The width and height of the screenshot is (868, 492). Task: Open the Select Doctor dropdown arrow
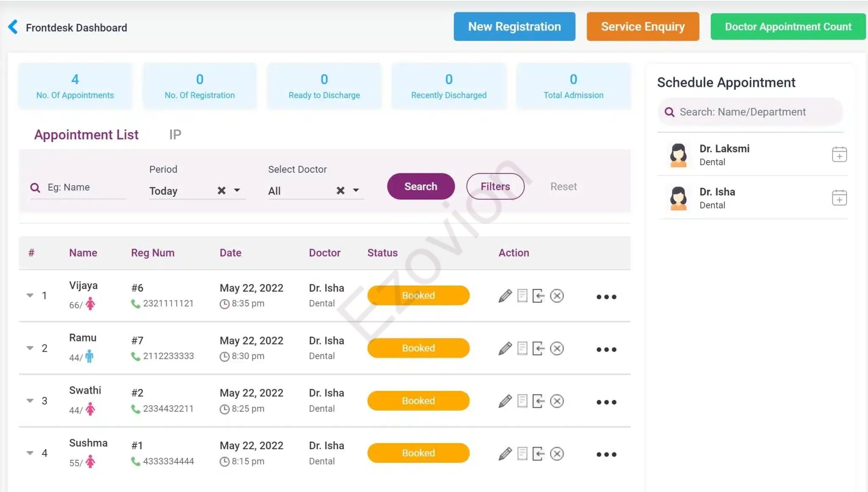pos(356,190)
